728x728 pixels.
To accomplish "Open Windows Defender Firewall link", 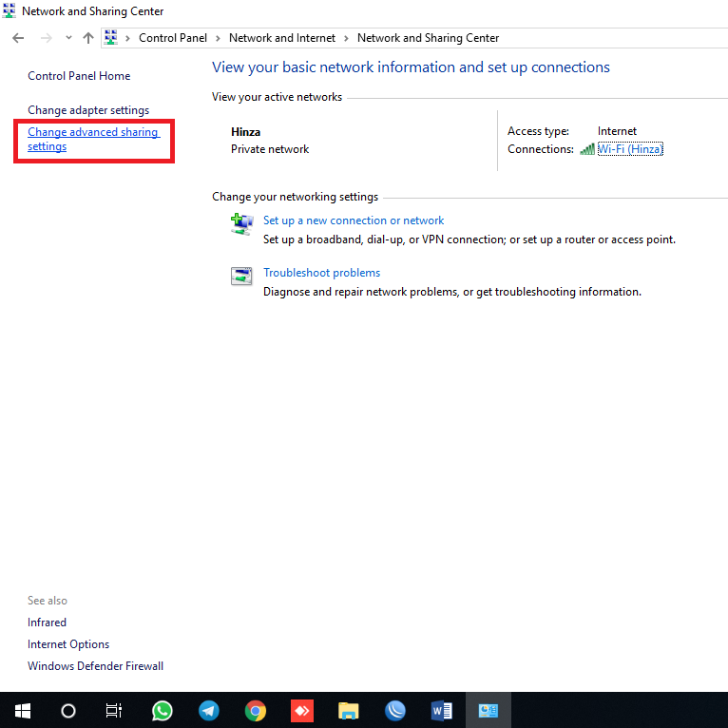I will [95, 666].
